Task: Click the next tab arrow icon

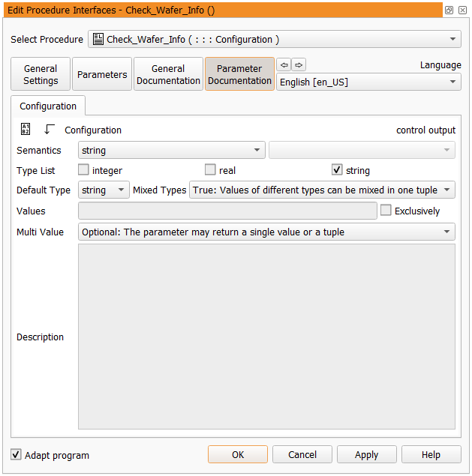Action: click(299, 64)
